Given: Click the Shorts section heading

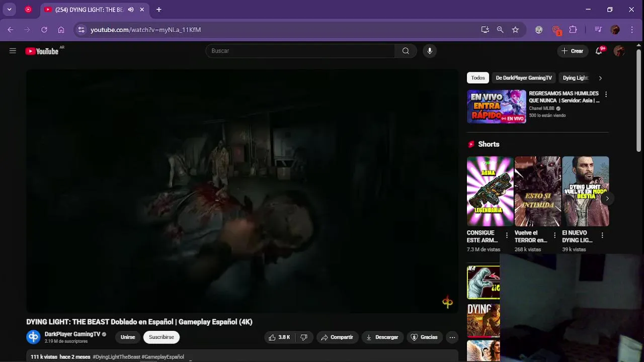Looking at the screenshot, I should 489,144.
